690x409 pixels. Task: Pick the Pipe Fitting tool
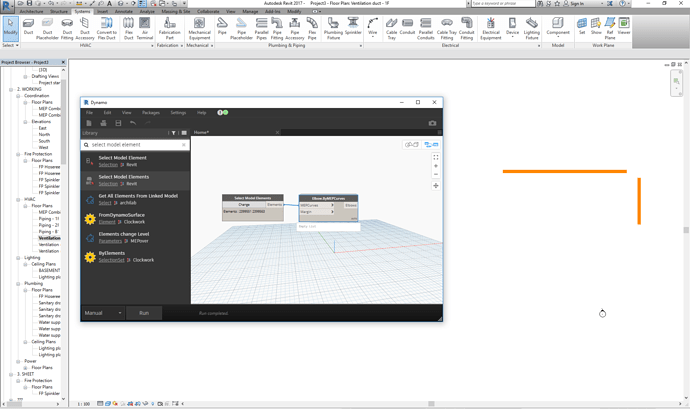277,29
